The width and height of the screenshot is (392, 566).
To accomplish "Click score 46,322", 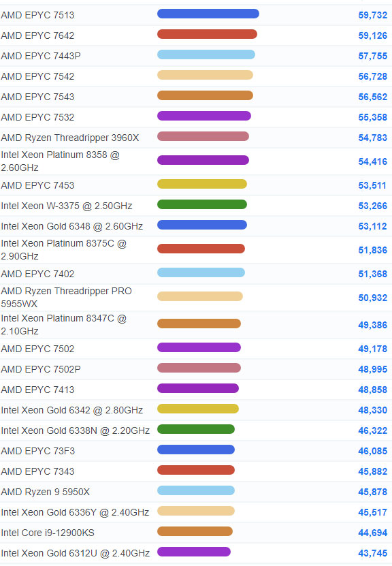I will [372, 430].
